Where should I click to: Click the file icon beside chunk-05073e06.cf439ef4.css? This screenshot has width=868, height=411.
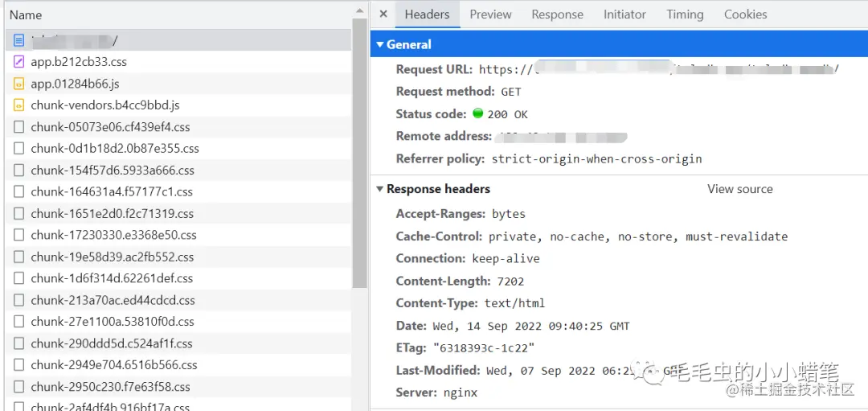click(x=18, y=127)
